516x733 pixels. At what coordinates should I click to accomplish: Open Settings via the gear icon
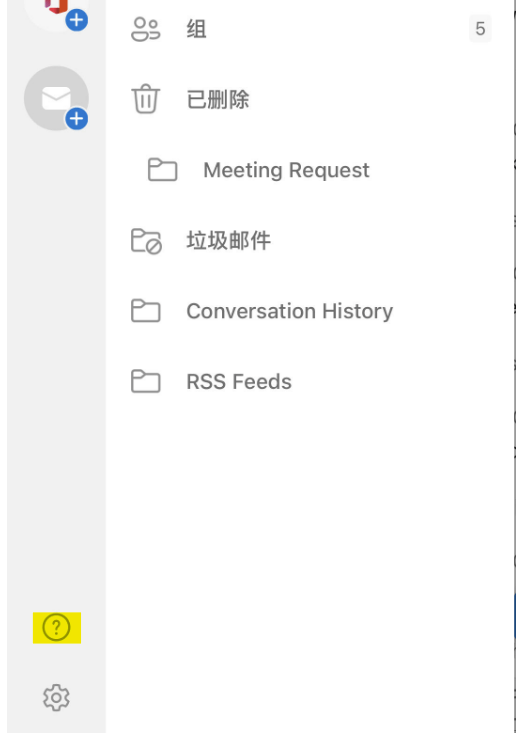(x=57, y=697)
